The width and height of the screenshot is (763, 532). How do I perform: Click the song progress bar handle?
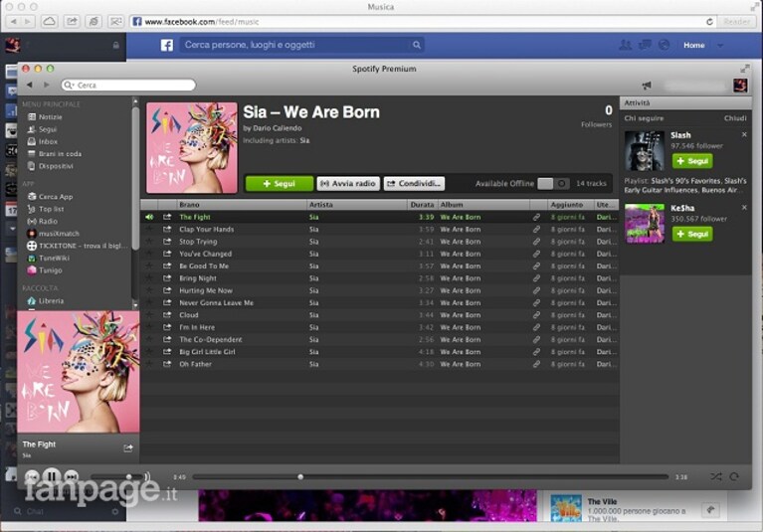(x=300, y=477)
